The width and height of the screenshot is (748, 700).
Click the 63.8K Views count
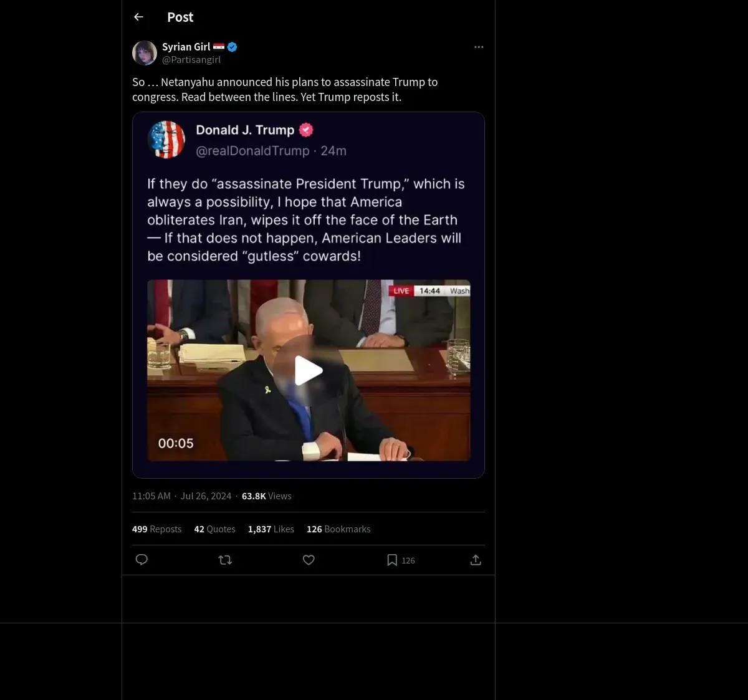pos(266,496)
